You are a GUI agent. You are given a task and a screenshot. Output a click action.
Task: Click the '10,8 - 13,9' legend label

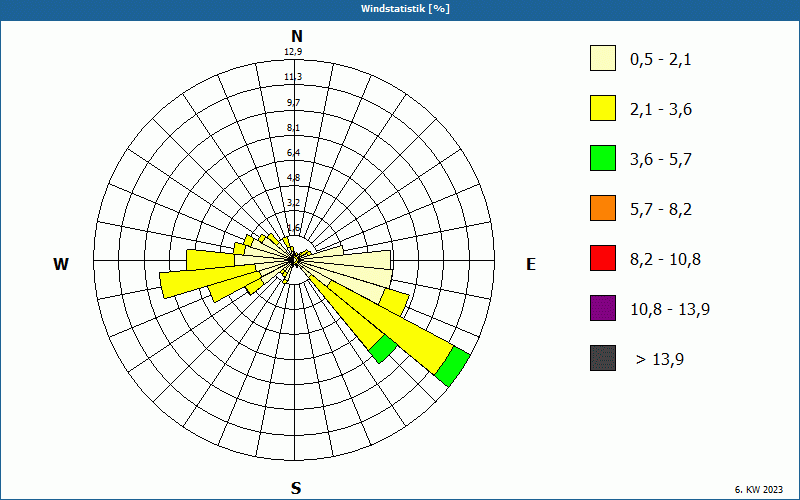point(670,310)
